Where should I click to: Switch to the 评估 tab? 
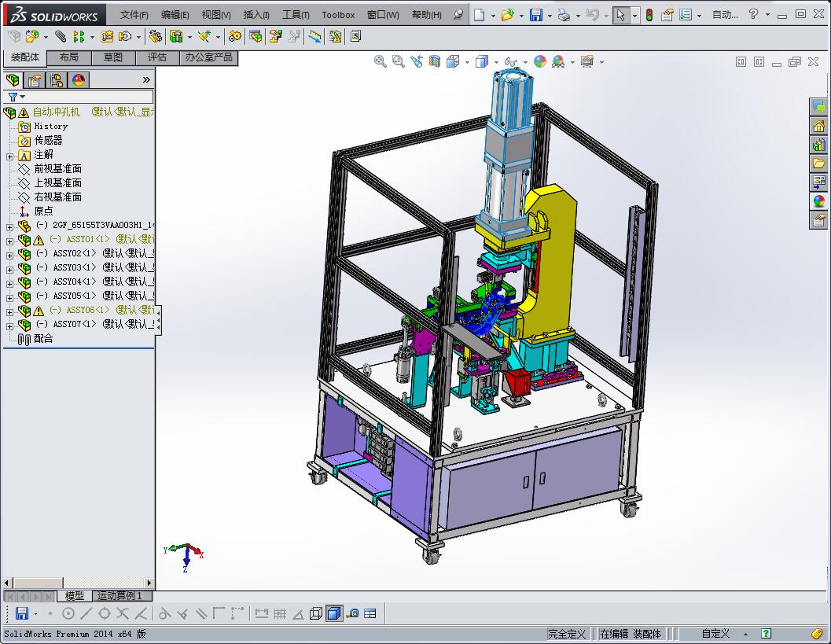pos(157,57)
